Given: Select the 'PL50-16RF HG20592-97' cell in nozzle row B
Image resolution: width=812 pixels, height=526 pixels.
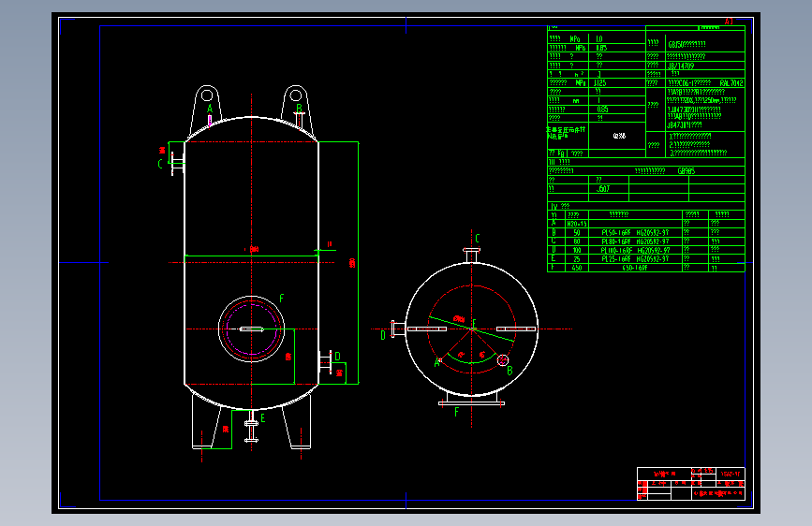Looking at the screenshot, I should pos(635,233).
